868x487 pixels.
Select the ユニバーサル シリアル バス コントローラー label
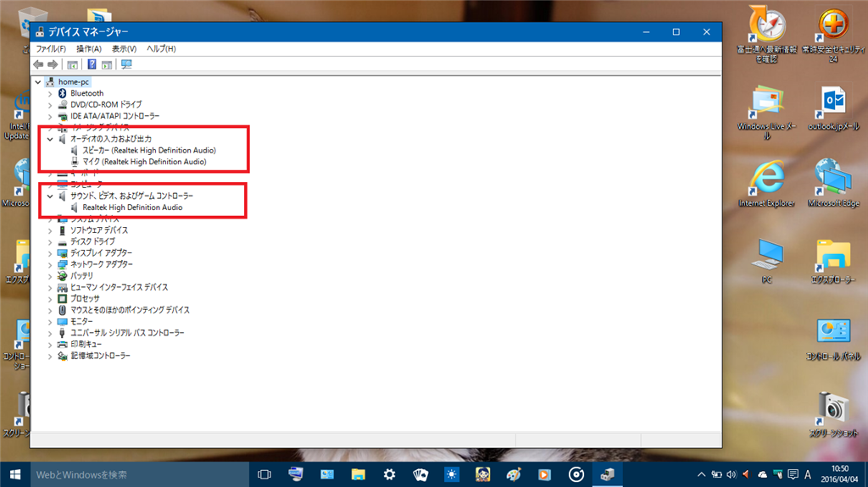coord(127,333)
